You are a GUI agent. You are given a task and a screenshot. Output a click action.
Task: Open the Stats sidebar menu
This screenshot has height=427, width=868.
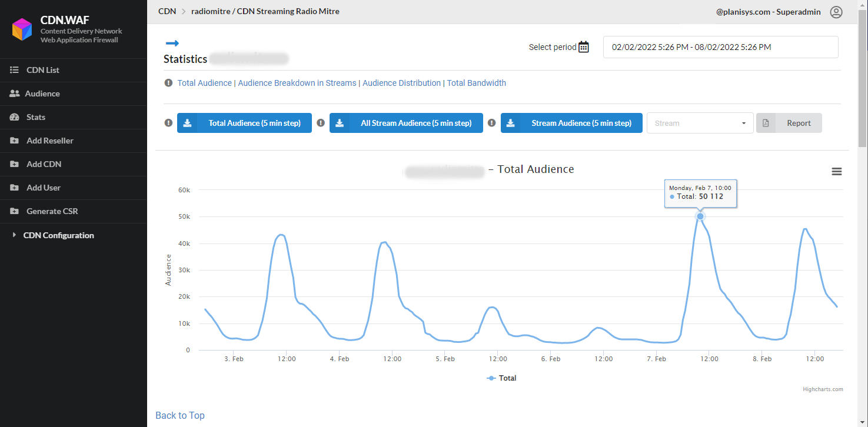74,117
